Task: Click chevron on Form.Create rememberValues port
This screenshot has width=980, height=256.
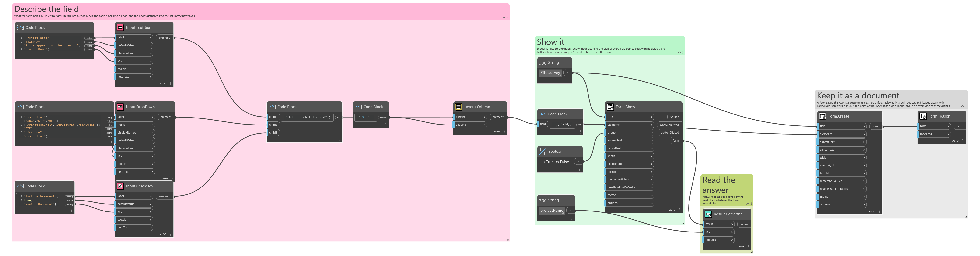Action: click(x=864, y=181)
